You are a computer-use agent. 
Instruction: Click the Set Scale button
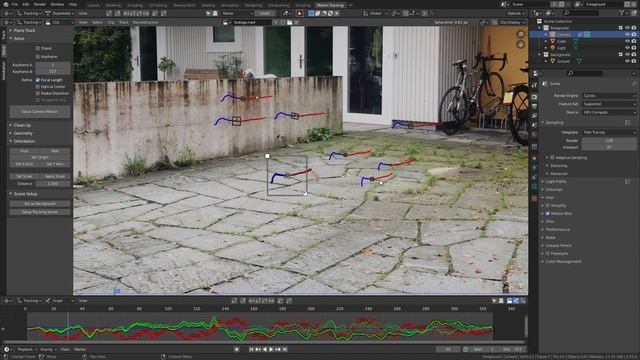(24, 176)
